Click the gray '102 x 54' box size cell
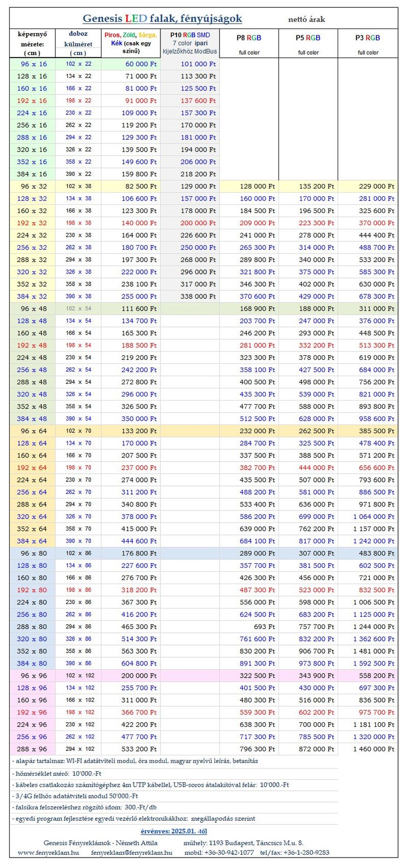The image size is (409, 868). click(x=78, y=308)
